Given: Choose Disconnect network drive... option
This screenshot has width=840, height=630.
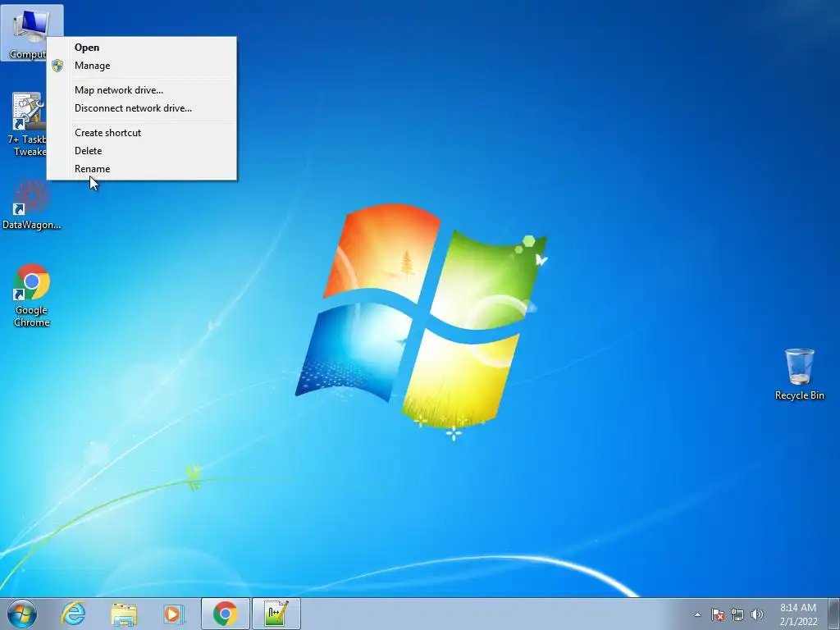Looking at the screenshot, I should pyautogui.click(x=141, y=108).
